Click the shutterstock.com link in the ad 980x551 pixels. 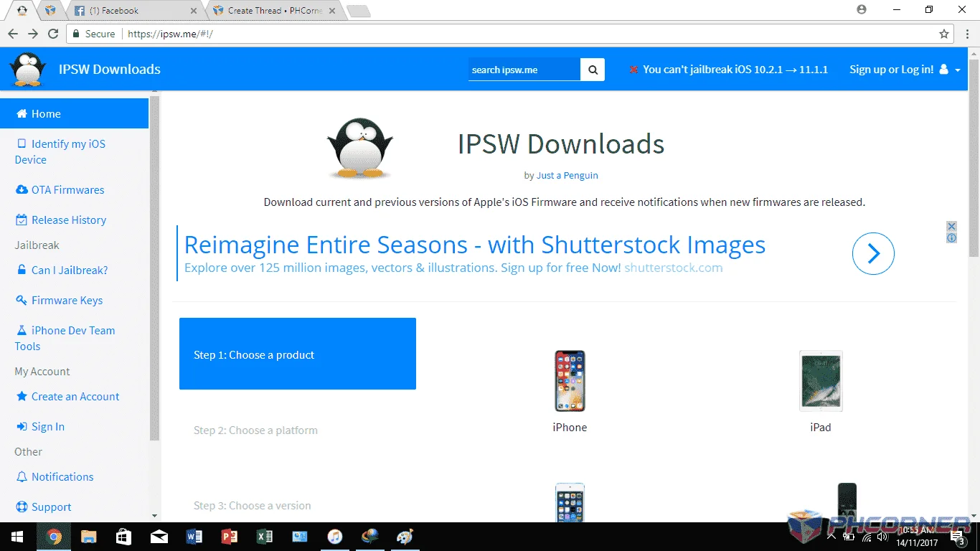674,268
